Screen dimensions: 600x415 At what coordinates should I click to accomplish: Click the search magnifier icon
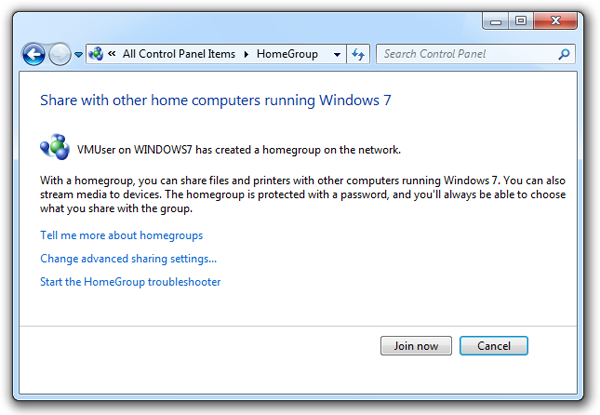pos(564,54)
